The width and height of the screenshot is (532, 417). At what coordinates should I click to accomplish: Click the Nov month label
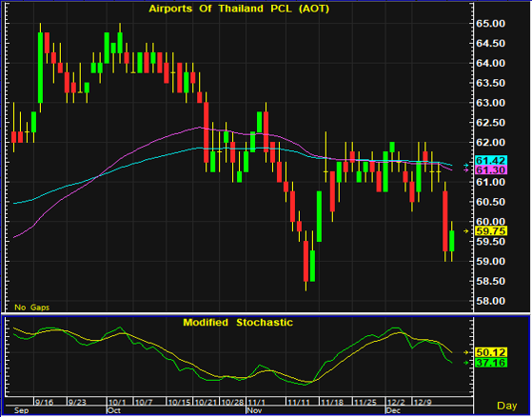[x=253, y=411]
